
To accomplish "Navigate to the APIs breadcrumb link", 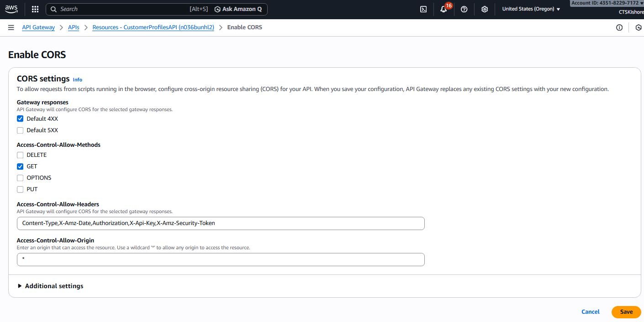I will 74,27.
